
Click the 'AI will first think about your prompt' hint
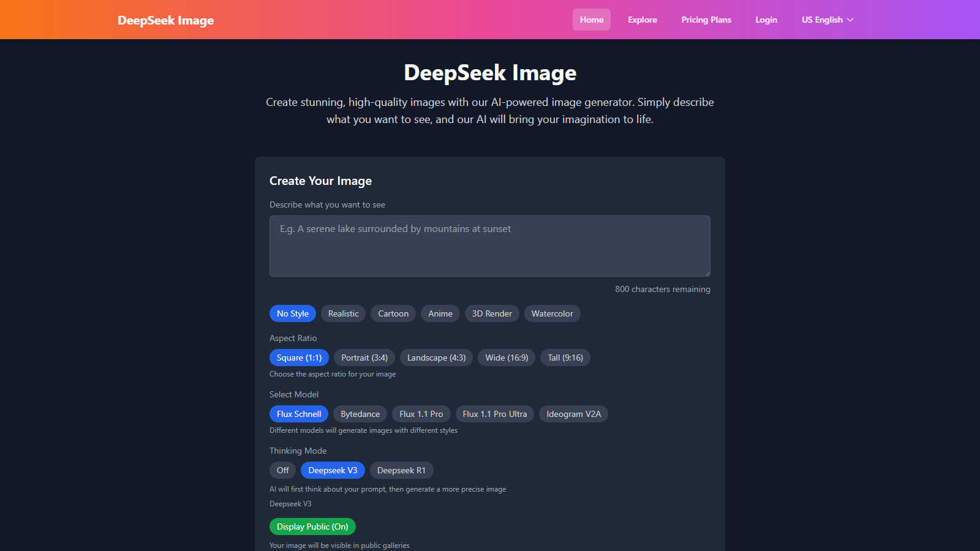(x=388, y=489)
